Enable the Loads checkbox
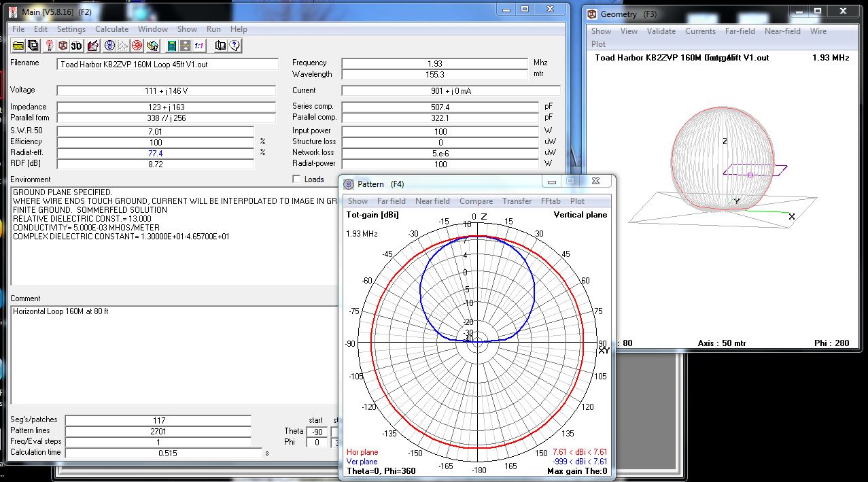The height and width of the screenshot is (482, 868). (x=296, y=179)
